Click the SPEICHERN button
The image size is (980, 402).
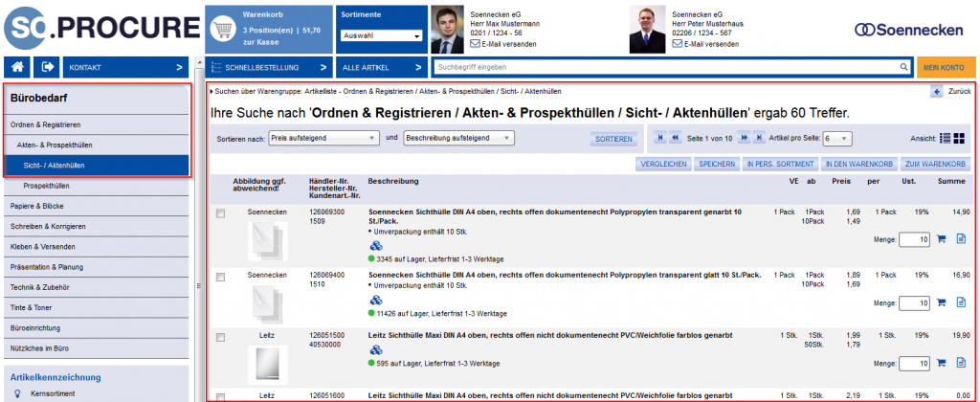[x=716, y=164]
